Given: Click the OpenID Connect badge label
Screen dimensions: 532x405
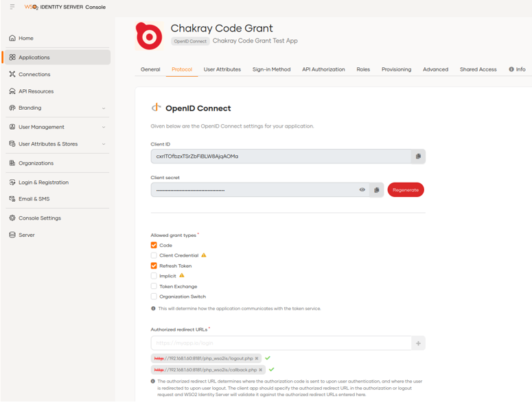Looking at the screenshot, I should pos(190,41).
